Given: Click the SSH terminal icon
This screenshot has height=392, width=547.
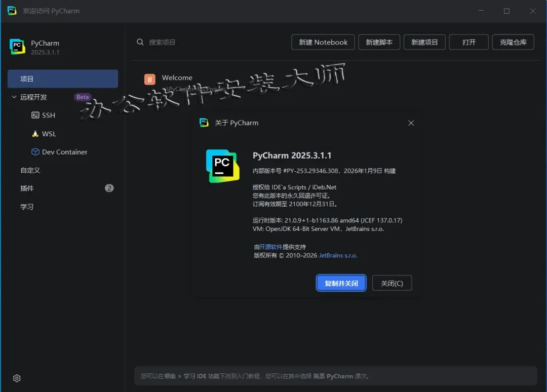Looking at the screenshot, I should coord(35,115).
